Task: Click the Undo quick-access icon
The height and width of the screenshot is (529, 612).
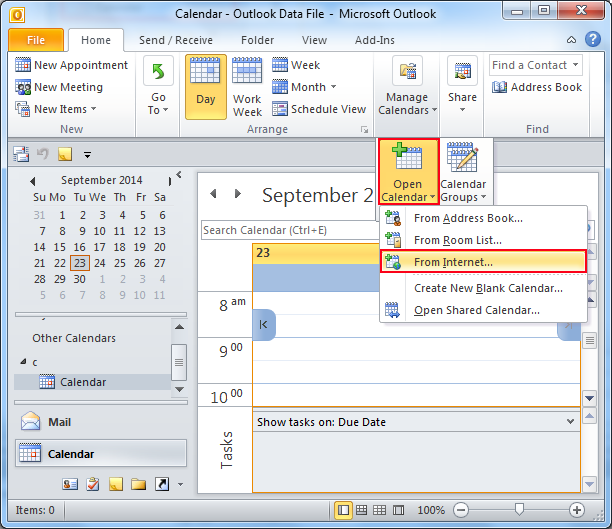Action: [43, 154]
